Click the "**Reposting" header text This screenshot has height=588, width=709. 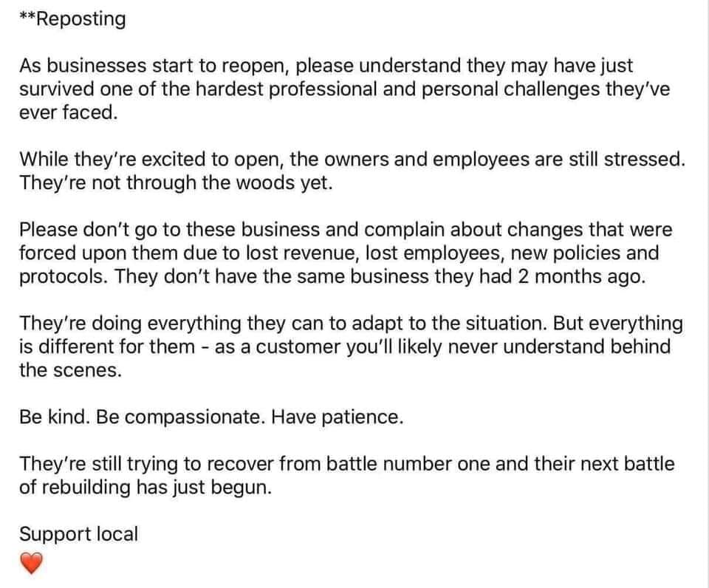[x=72, y=19]
